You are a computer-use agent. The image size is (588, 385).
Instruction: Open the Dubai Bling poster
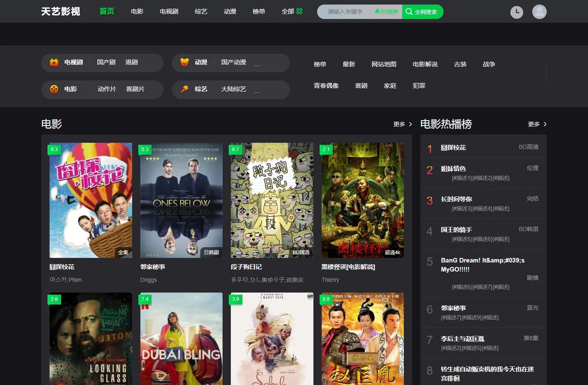coord(181,339)
